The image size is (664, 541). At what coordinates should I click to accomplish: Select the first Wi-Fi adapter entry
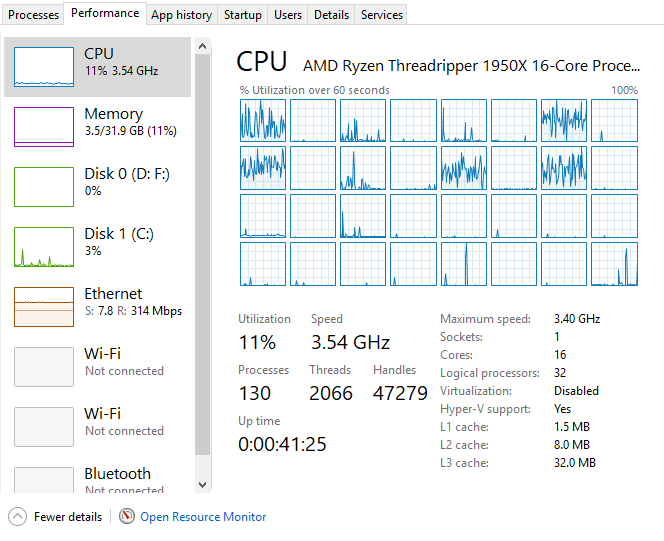pyautogui.click(x=98, y=362)
